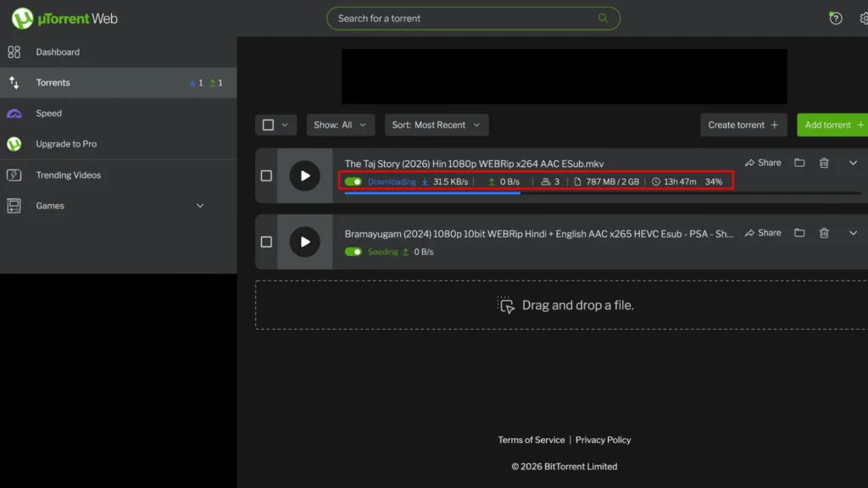Turn off the Seeding toggle for Bramayugam

coord(353,252)
